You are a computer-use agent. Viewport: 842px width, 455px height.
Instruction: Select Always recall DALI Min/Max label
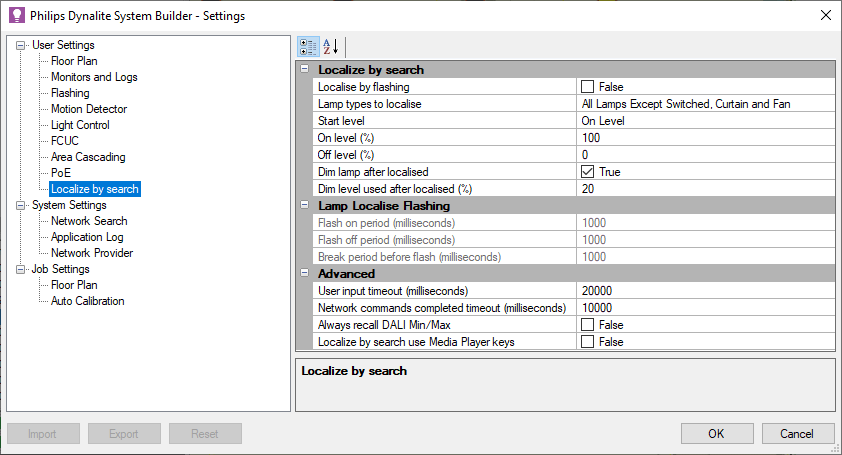(x=384, y=325)
